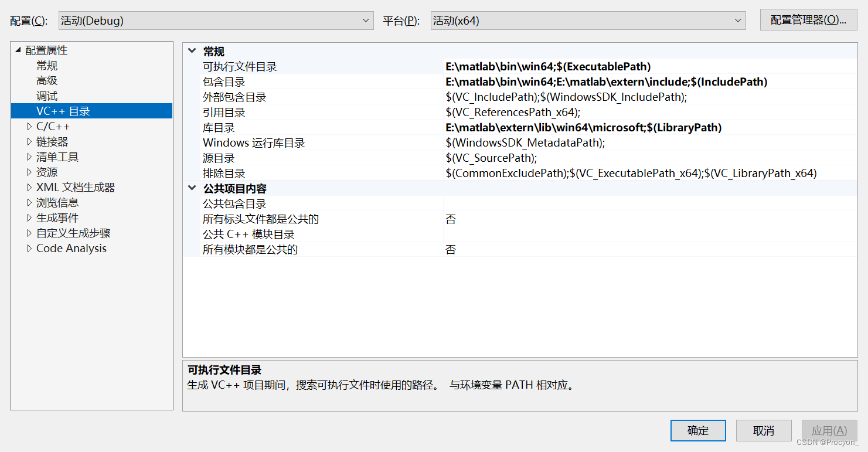Image resolution: width=868 pixels, height=452 pixels.
Task: Expand the C/C++ tree node
Action: click(x=29, y=125)
